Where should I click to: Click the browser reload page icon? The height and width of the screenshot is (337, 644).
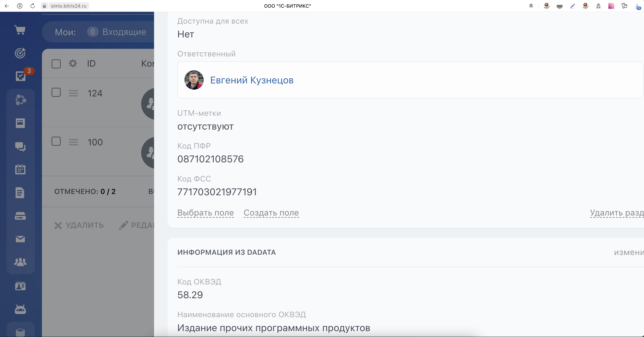[x=32, y=6]
